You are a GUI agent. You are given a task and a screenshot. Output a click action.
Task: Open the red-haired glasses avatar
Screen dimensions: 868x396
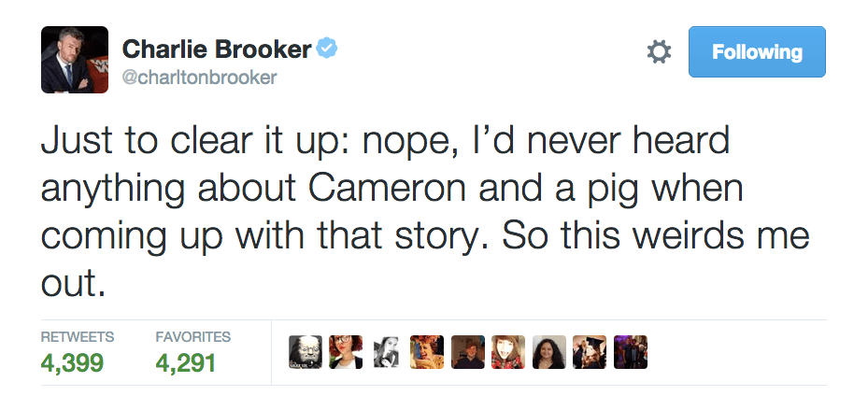point(346,352)
